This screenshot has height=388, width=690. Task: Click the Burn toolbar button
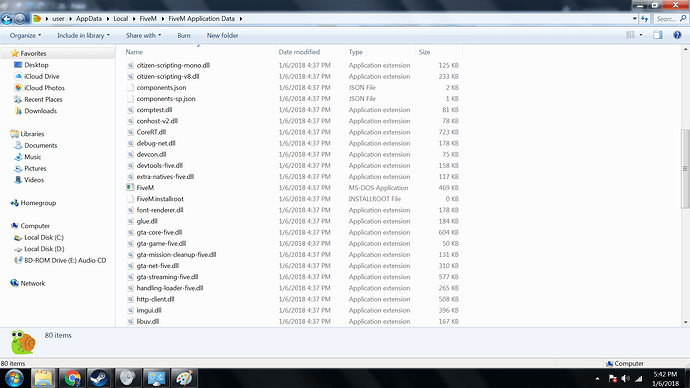[184, 36]
